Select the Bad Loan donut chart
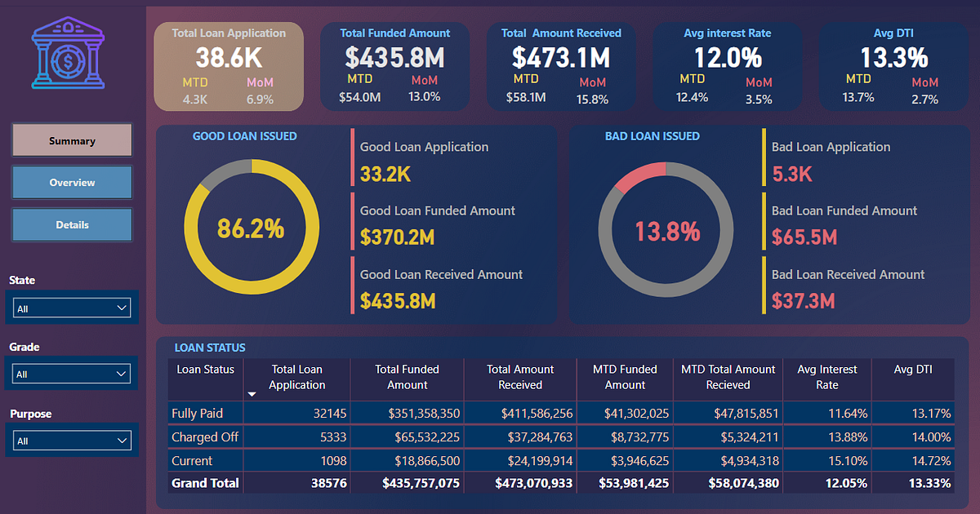The height and width of the screenshot is (514, 980). tap(666, 231)
